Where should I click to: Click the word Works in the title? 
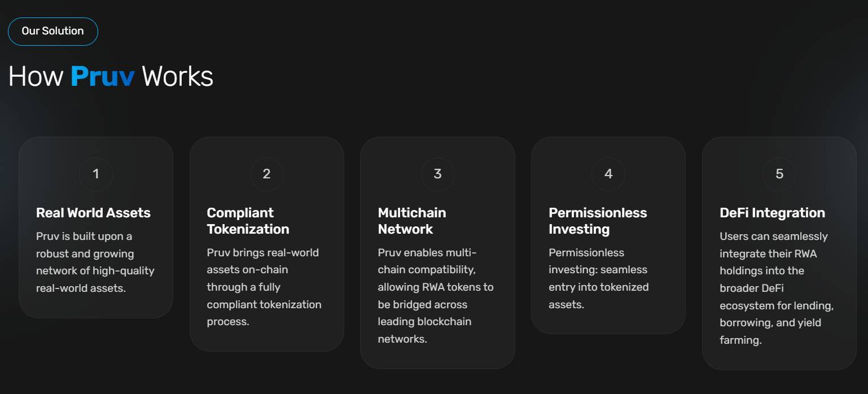click(x=177, y=76)
